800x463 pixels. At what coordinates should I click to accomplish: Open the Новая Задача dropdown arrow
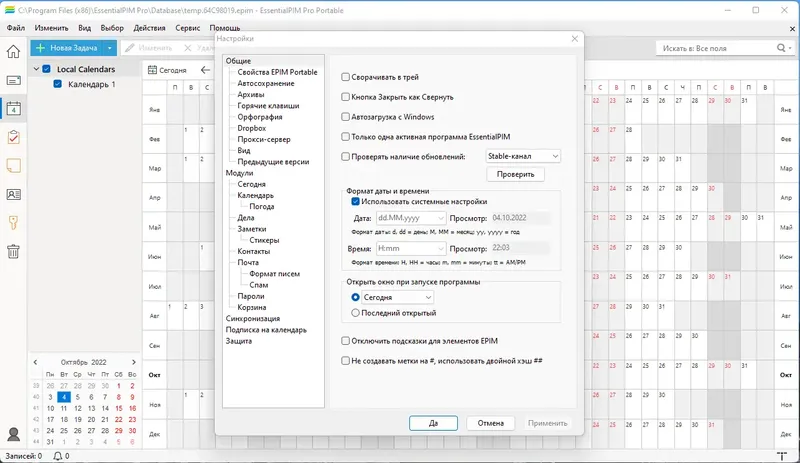click(x=109, y=48)
